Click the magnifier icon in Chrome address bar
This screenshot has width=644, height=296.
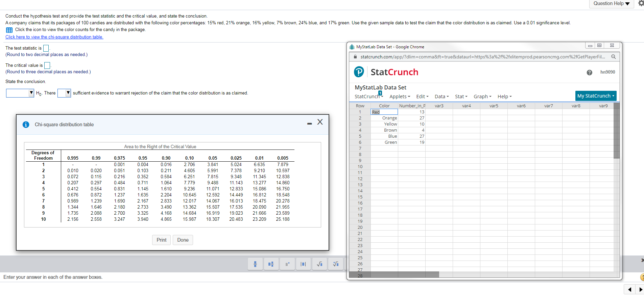tap(613, 57)
